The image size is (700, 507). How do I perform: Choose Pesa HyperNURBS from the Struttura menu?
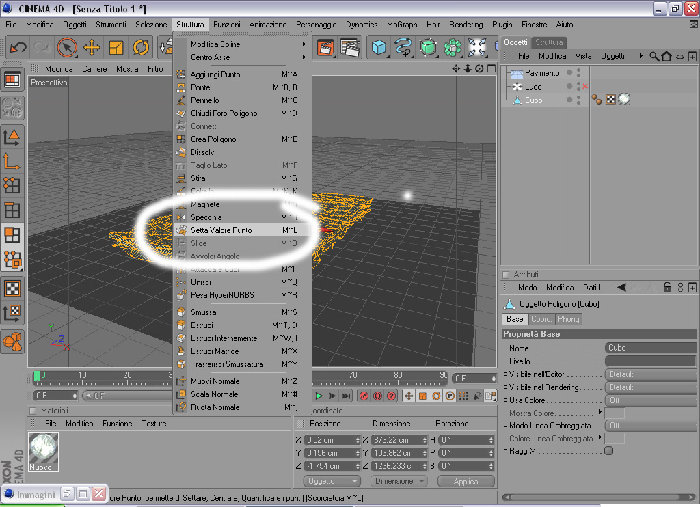coord(242,295)
